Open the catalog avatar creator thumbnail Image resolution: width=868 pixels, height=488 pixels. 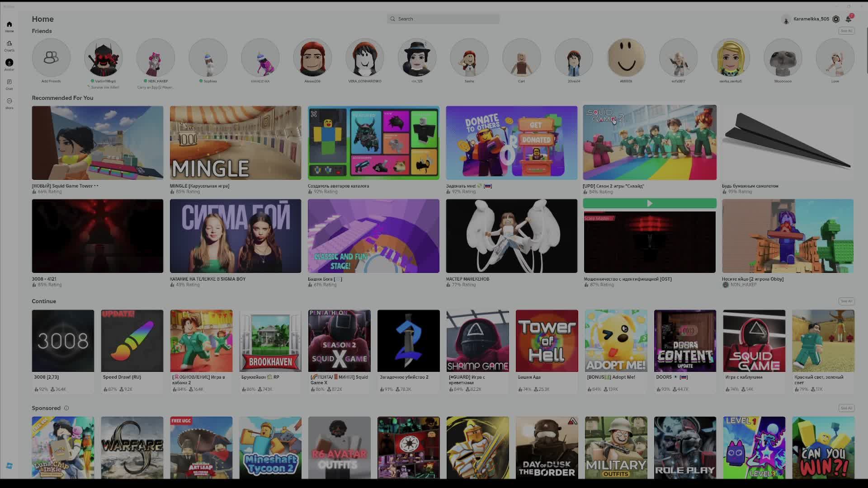373,143
